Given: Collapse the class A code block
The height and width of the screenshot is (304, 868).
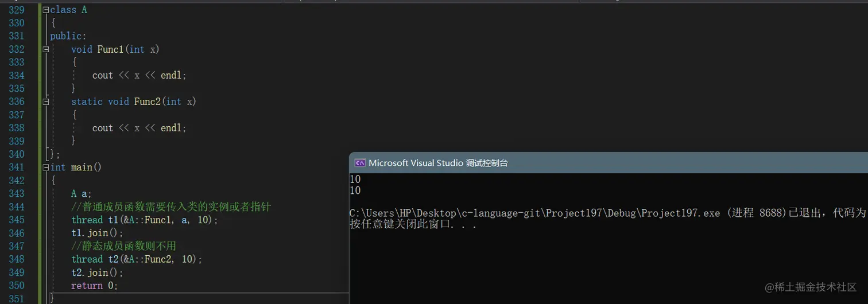Looking at the screenshot, I should [x=46, y=10].
